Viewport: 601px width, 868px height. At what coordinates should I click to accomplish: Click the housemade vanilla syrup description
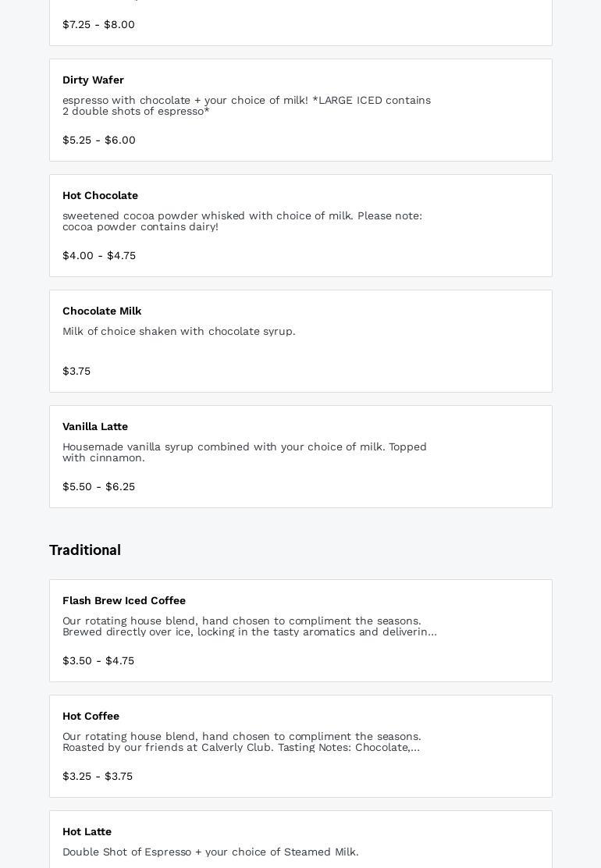pyautogui.click(x=244, y=452)
